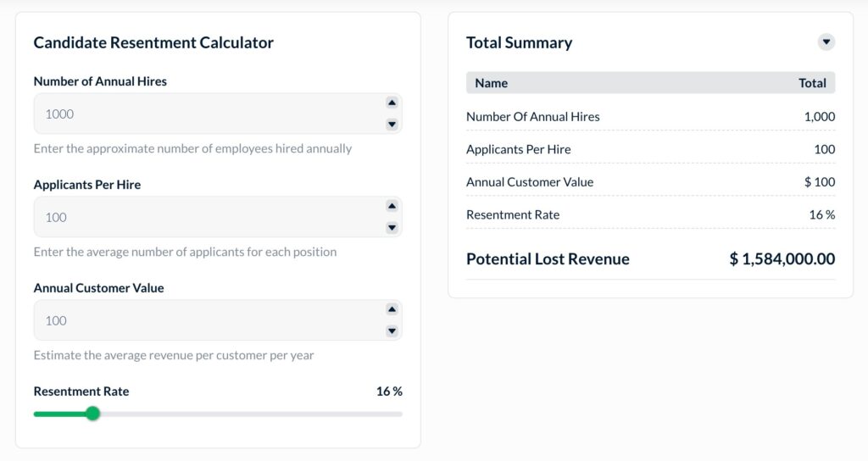Click the Name column header
Viewport: 868px width, 461px height.
pyautogui.click(x=492, y=83)
